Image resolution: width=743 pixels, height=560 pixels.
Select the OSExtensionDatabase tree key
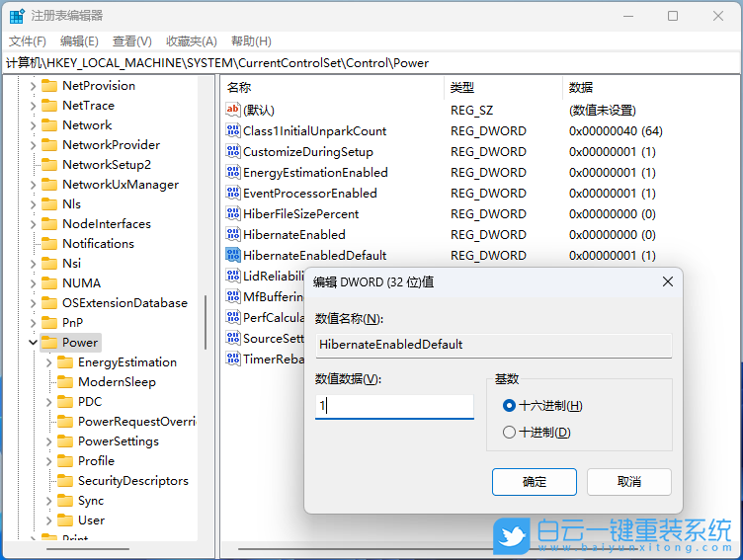click(x=124, y=303)
